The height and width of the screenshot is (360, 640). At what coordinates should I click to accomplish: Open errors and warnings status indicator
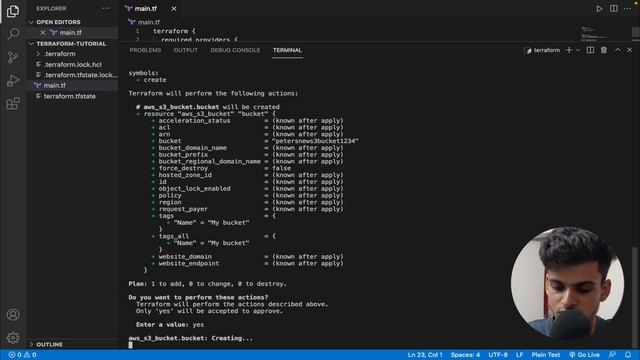pyautogui.click(x=22, y=355)
